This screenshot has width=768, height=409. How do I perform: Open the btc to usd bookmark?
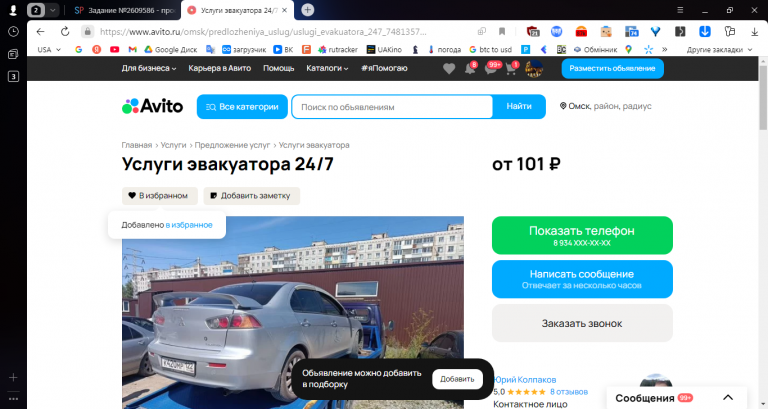pyautogui.click(x=490, y=49)
